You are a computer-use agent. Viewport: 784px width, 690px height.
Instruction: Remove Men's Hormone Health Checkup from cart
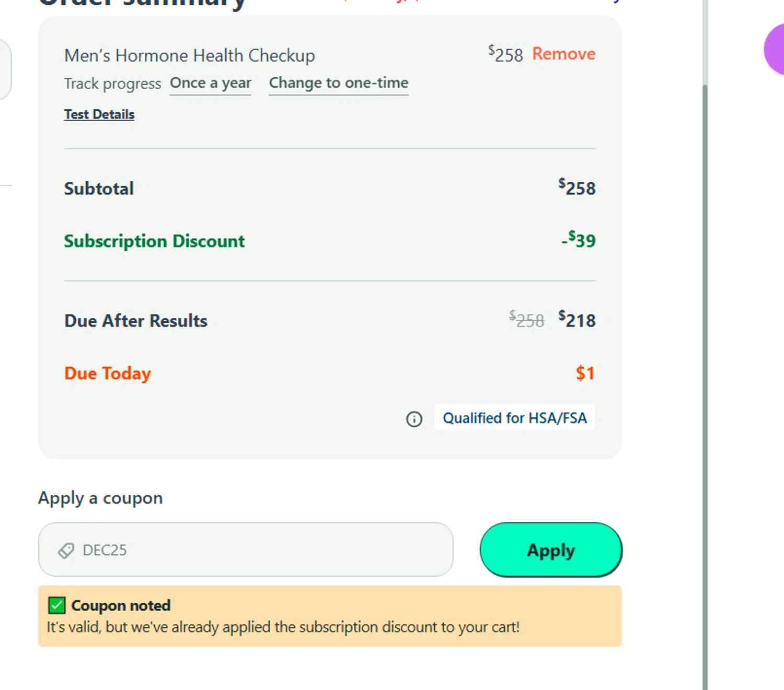pos(563,54)
